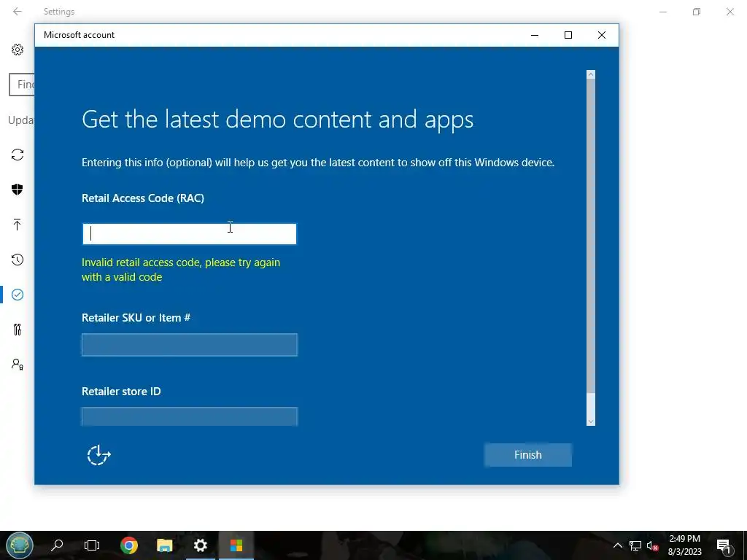This screenshot has width=747, height=560.
Task: Click the 'Retailer store ID' label
Action: click(121, 392)
